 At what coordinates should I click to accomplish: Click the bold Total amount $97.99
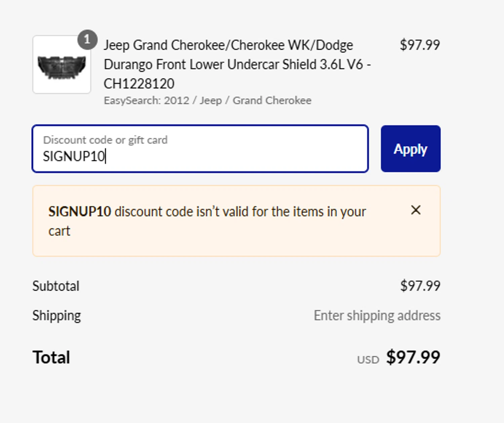click(413, 357)
